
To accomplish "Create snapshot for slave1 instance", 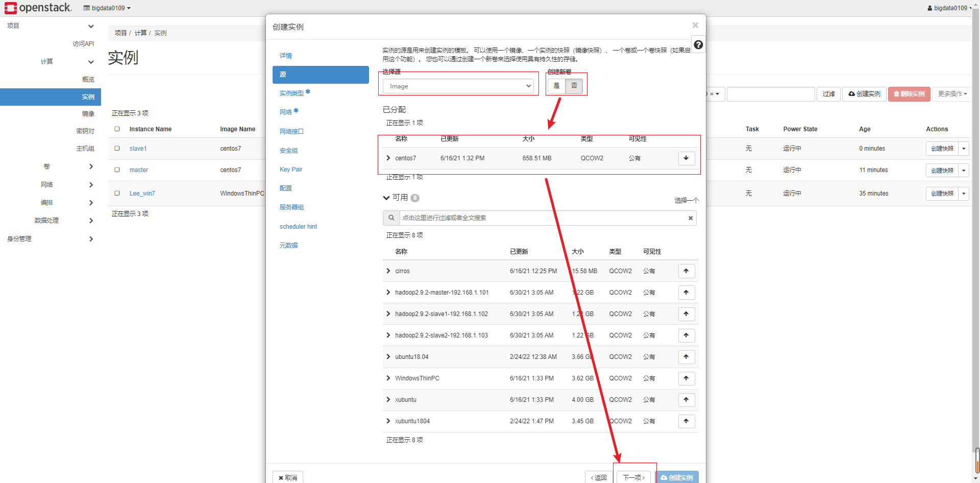I will click(x=942, y=149).
